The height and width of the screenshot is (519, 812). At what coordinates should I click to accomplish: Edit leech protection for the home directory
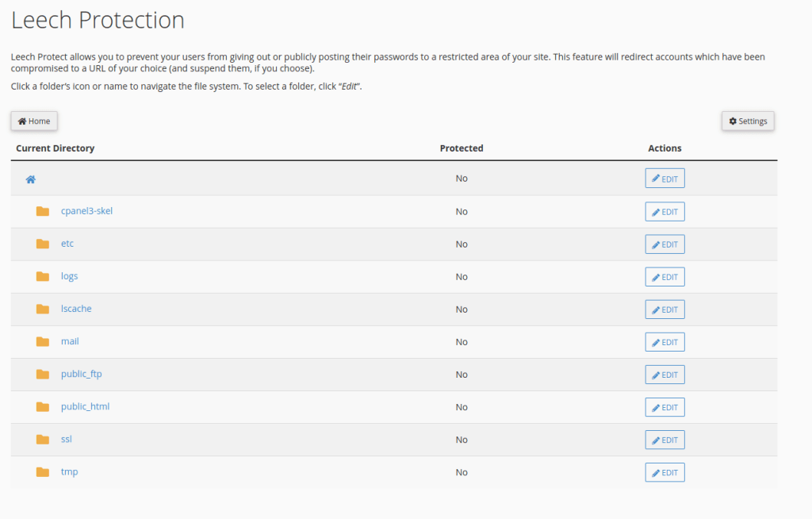[665, 179]
